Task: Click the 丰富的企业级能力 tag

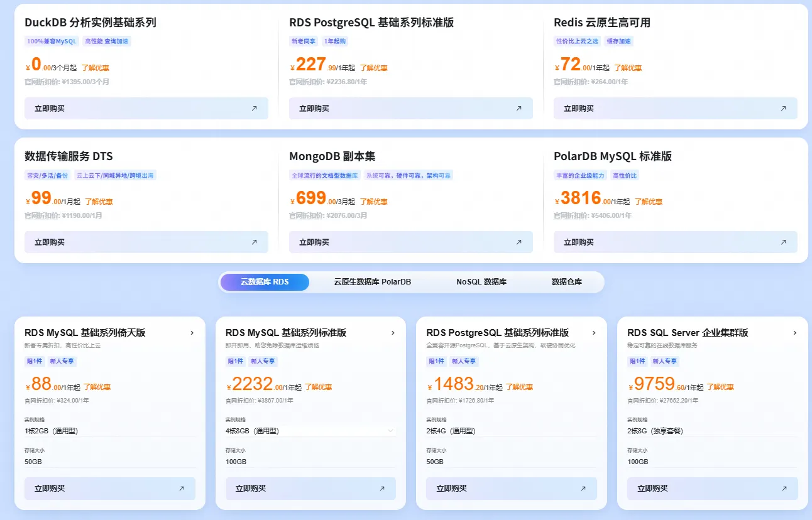Action: (x=581, y=175)
